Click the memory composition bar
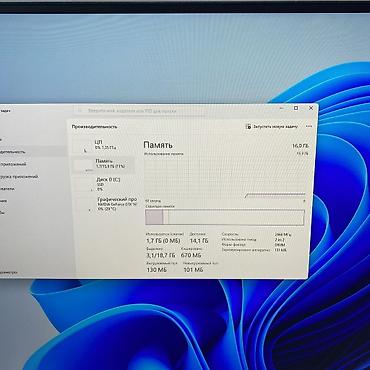 pyautogui.click(x=225, y=217)
